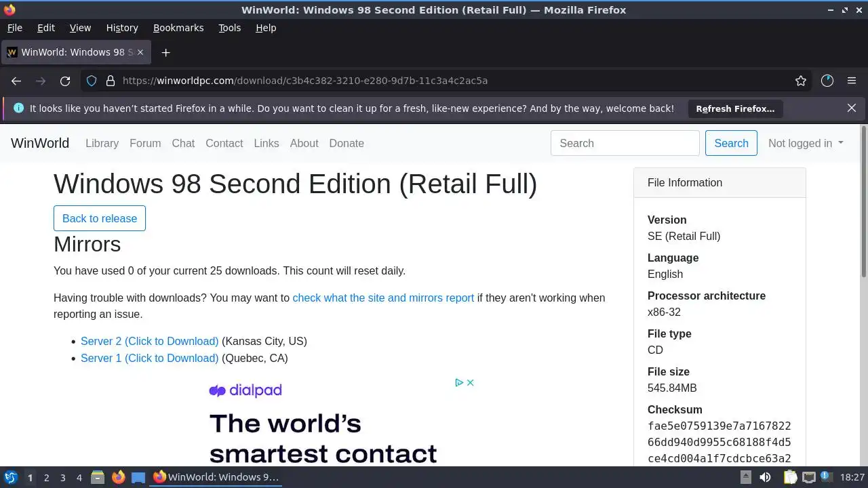Viewport: 868px width, 488px height.
Task: Switch to workspace 3 in the taskbar
Action: pyautogui.click(x=62, y=477)
